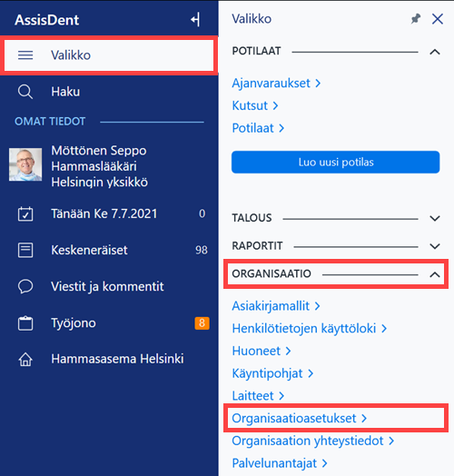Collapse the AssisDent sidebar with the arrow icon
This screenshot has width=454, height=476.
(195, 20)
